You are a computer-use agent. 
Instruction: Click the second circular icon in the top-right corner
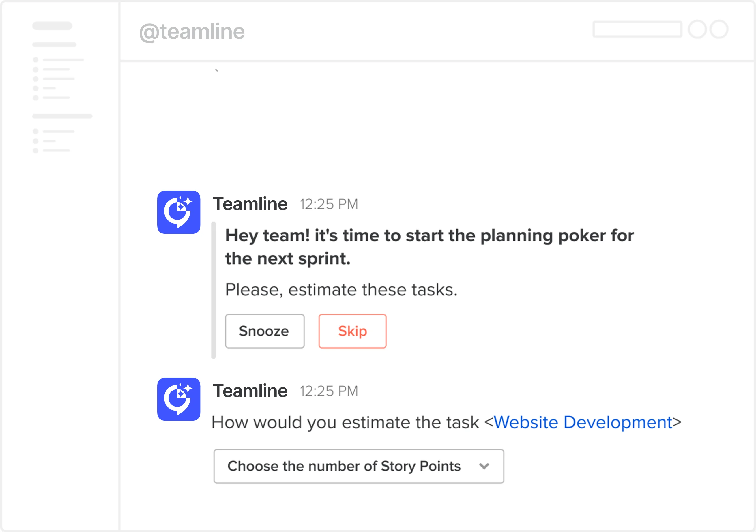tap(719, 29)
